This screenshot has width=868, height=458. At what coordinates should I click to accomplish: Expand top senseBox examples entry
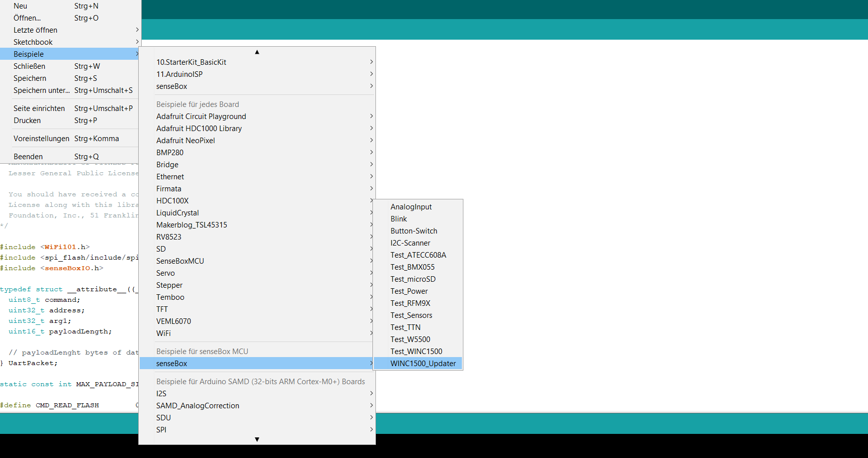pos(257,86)
